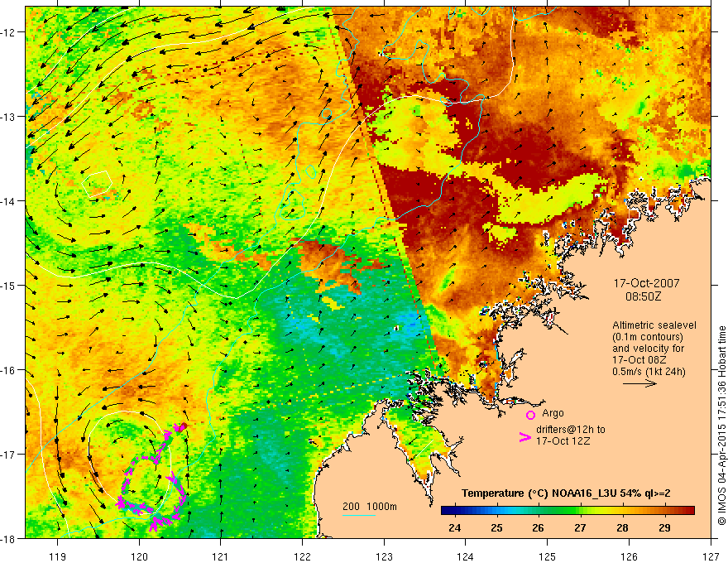The width and height of the screenshot is (728, 563).
Task: Click the colorbar tick label 27
Action: point(580,527)
